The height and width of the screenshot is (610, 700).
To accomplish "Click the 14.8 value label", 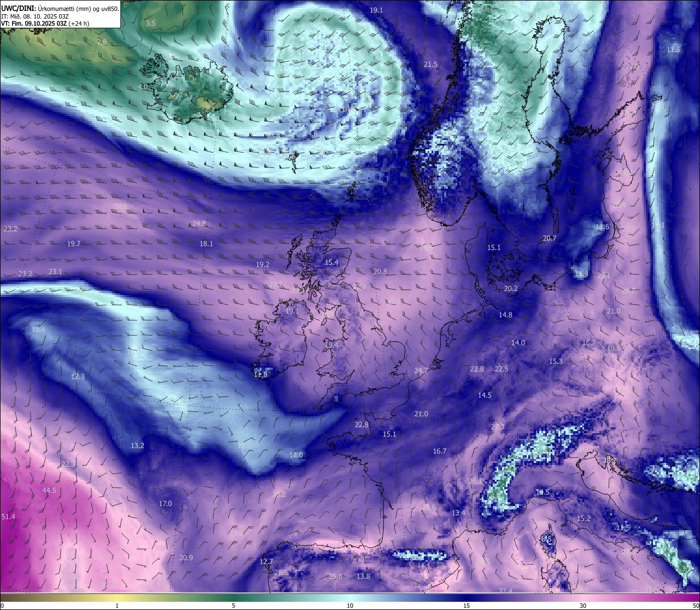I will 505,315.
